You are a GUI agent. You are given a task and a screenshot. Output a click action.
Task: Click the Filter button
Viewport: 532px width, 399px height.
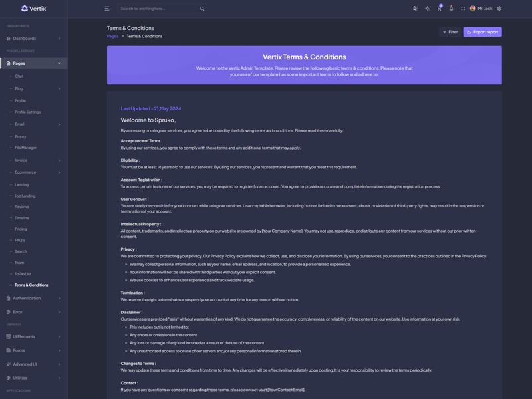tap(450, 32)
